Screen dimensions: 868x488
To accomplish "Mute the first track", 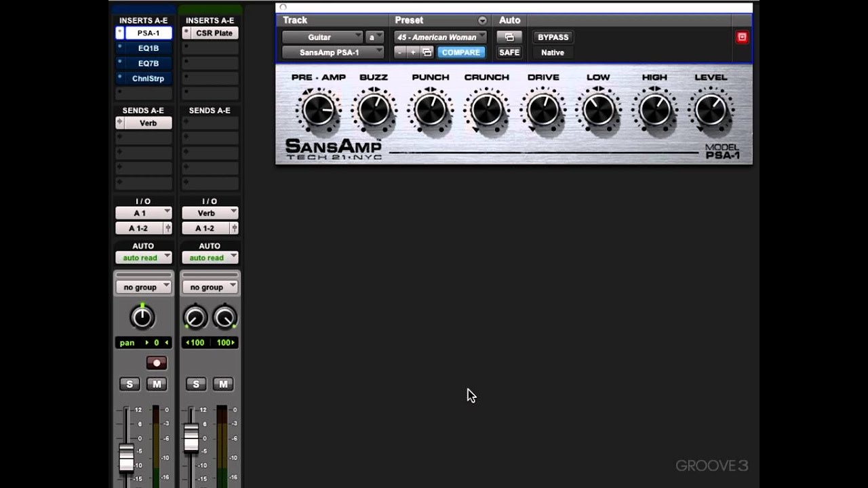I will pyautogui.click(x=157, y=384).
